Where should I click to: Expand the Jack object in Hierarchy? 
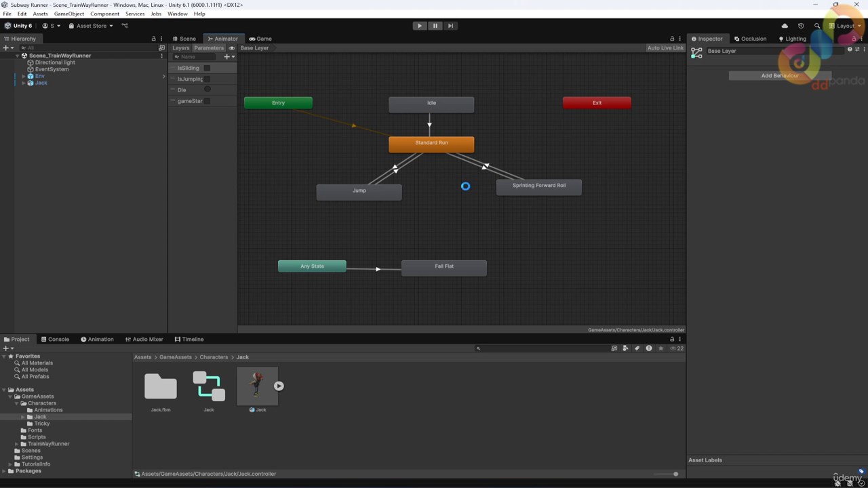(24, 83)
